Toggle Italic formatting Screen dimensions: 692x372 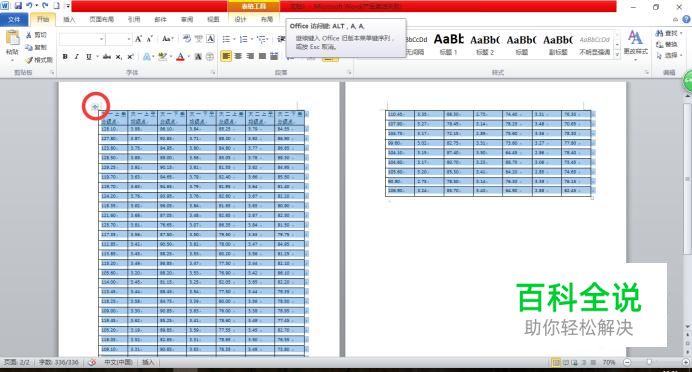coord(77,56)
